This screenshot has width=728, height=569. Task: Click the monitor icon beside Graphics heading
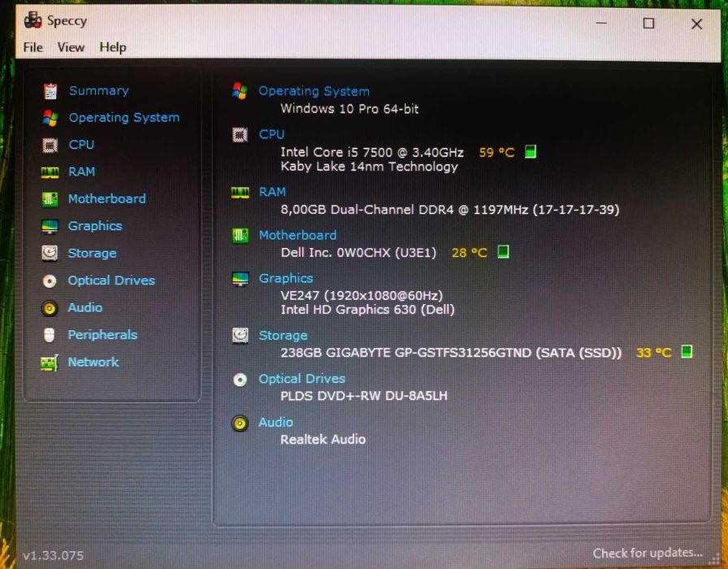[240, 279]
